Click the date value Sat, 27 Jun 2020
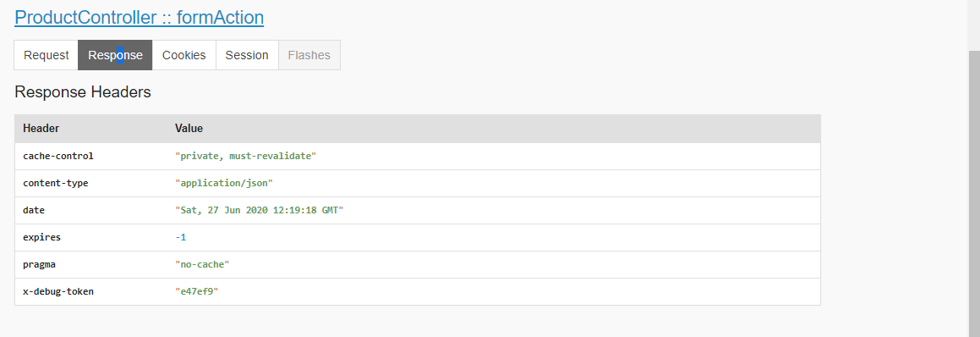The height and width of the screenshot is (337, 980). coord(260,211)
